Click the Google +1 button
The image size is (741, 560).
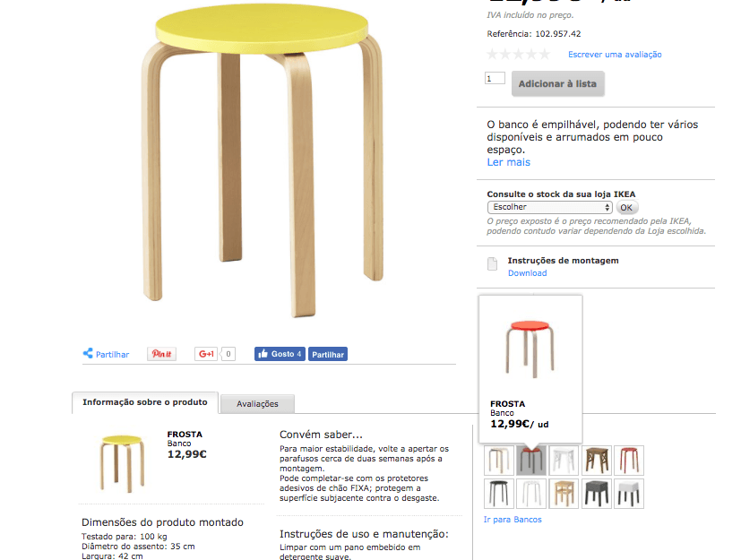point(206,354)
